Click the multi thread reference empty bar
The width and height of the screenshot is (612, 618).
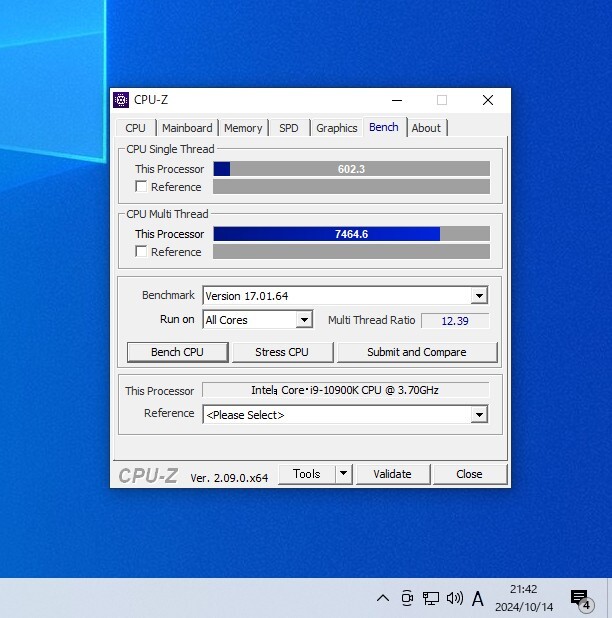click(x=352, y=251)
